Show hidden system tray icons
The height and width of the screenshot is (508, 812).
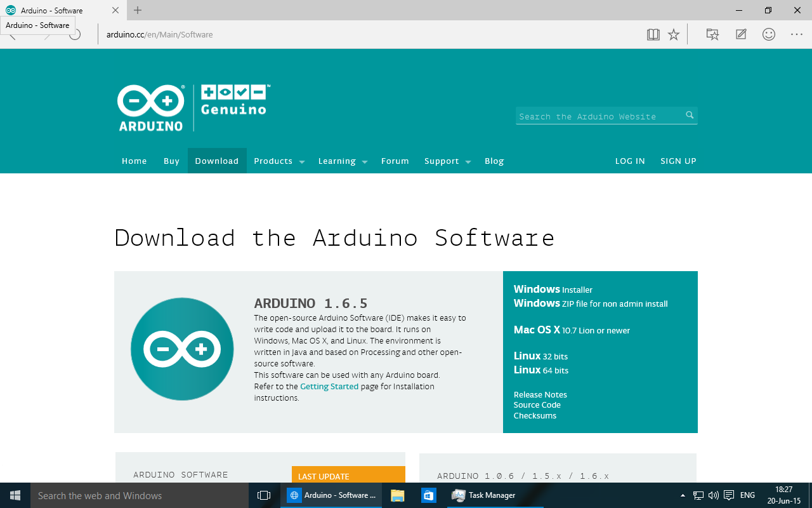coord(683,495)
